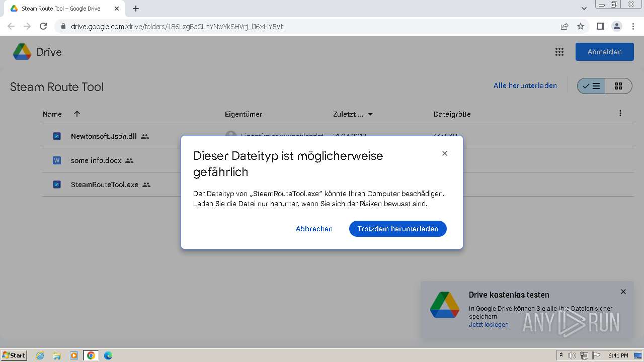Viewport: 644px width, 362px height.
Task: Click the Action Center flag icon
Action: 596,355
